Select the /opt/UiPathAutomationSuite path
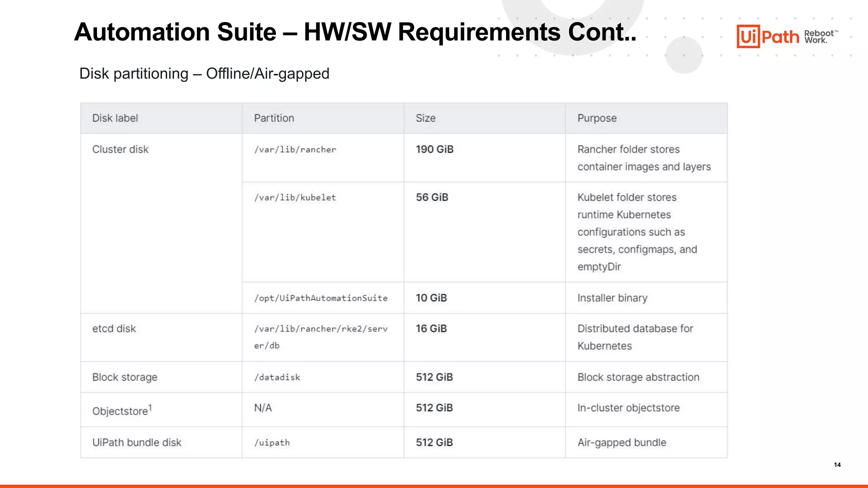Screen dimensions: 868x488 (x=321, y=298)
